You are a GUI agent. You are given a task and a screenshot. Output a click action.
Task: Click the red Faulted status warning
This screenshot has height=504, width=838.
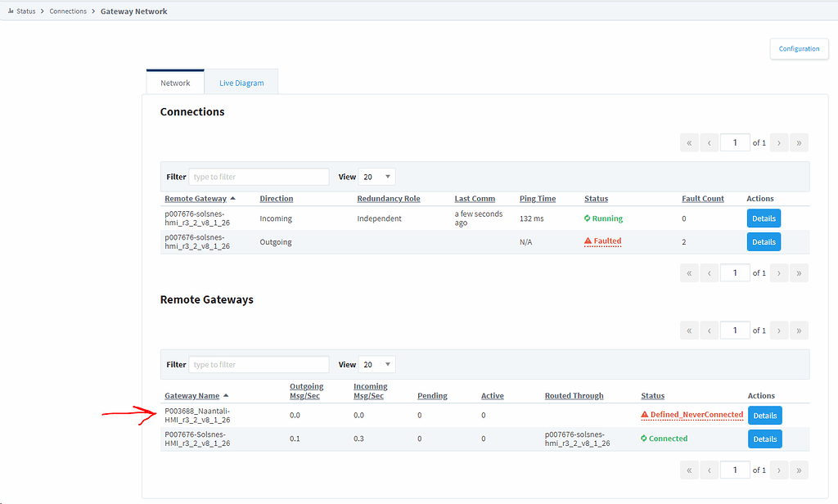(x=602, y=241)
